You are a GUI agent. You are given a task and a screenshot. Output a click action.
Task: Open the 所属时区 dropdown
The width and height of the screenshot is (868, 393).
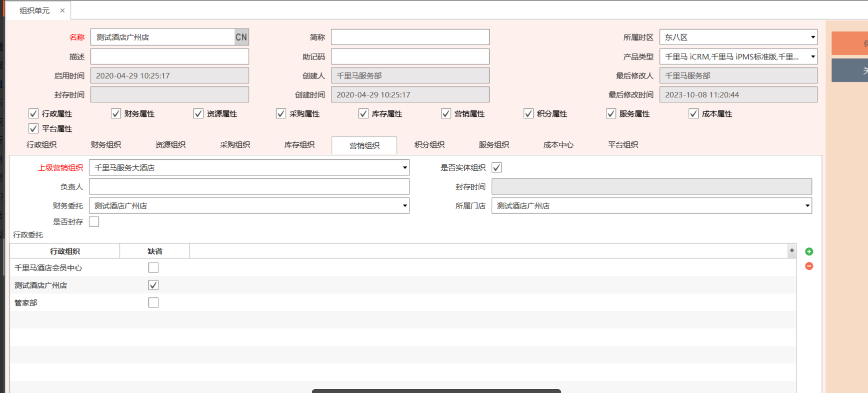click(812, 37)
